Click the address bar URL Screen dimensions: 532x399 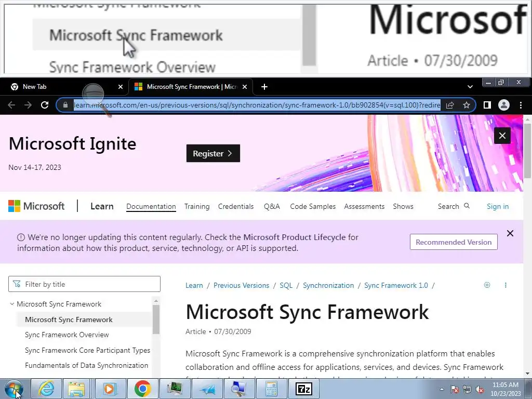point(257,105)
